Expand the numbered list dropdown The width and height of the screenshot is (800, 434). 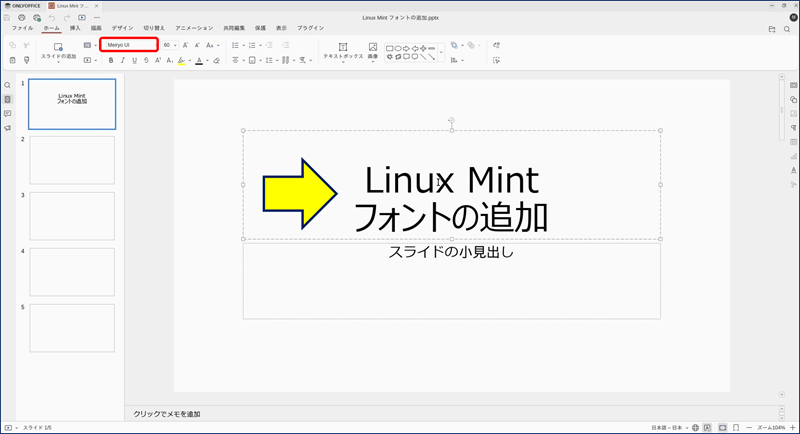260,45
